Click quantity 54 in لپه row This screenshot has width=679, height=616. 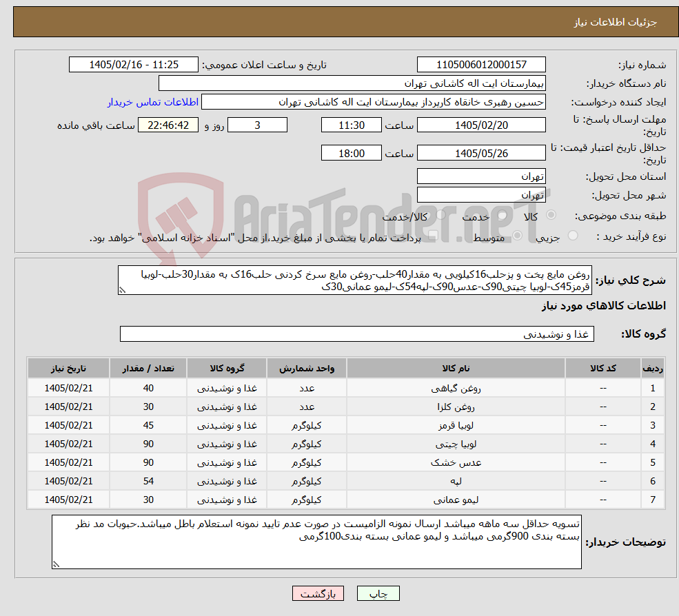(148, 482)
